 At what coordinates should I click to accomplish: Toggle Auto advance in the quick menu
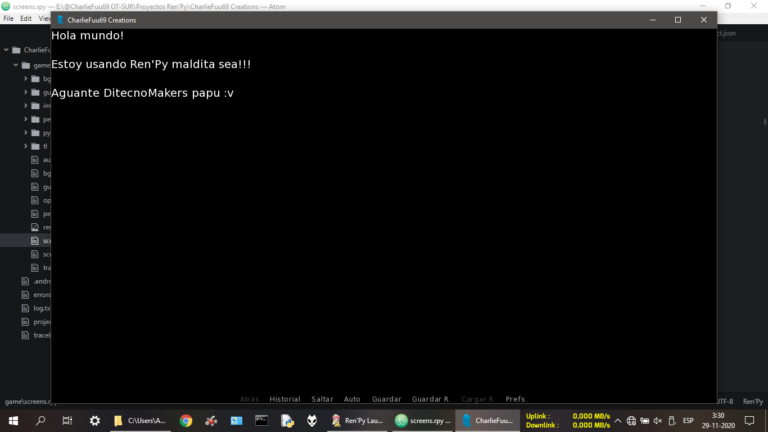pos(352,399)
